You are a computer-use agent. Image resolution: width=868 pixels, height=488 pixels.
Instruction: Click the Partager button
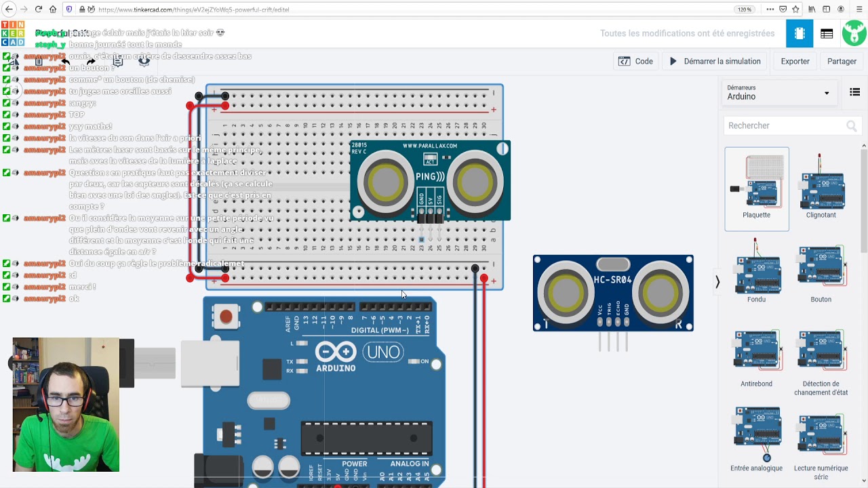842,61
